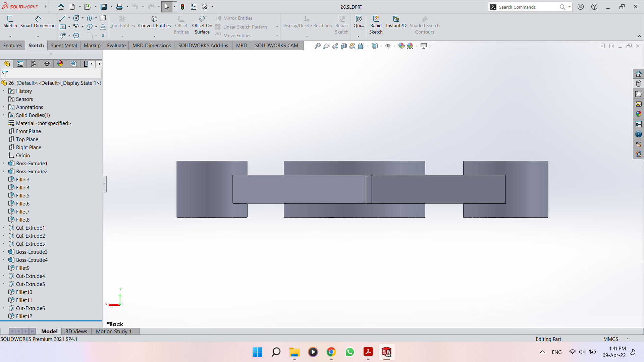Expand Solid Bodies(1) node

click(x=3, y=115)
